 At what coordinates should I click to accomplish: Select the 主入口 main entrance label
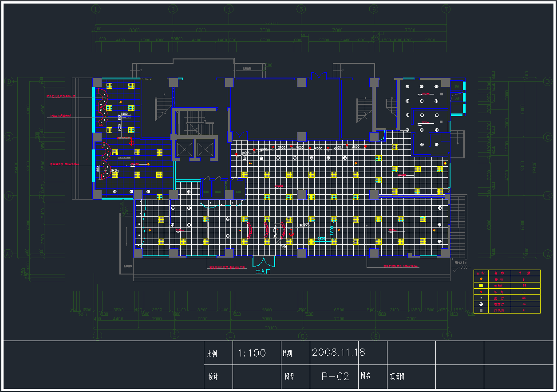263,272
